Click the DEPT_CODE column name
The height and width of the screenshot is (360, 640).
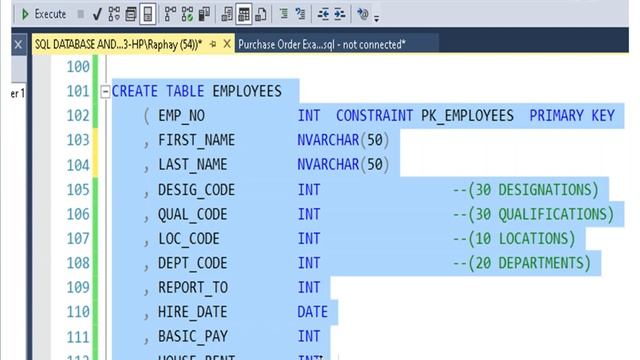point(193,263)
